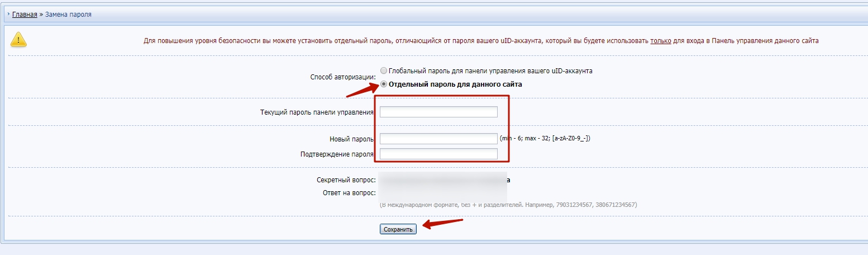
Task: Click the Секретный вопрос label
Action: (x=346, y=180)
